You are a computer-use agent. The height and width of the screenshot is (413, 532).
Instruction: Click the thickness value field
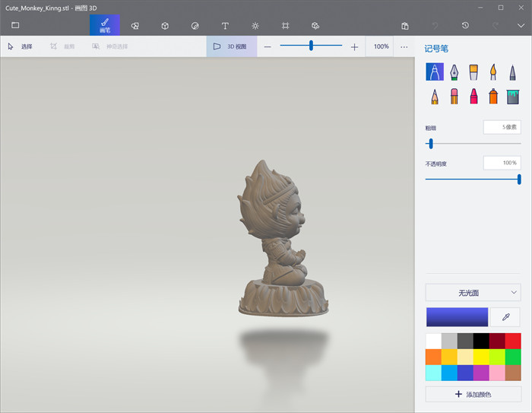(x=502, y=127)
